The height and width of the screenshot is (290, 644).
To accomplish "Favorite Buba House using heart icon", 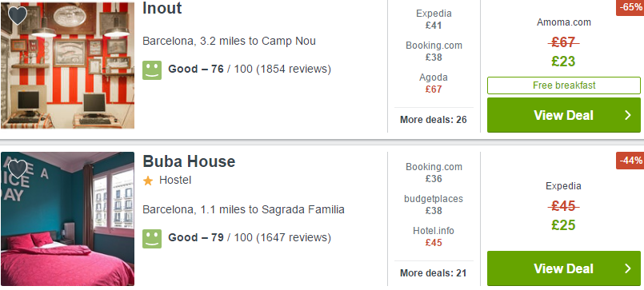I will pyautogui.click(x=18, y=169).
